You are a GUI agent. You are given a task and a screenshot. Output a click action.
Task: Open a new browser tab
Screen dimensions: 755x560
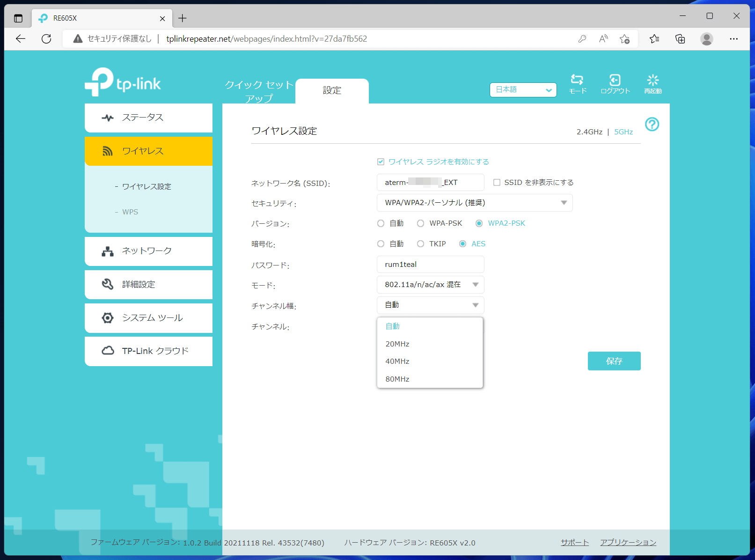tap(183, 18)
